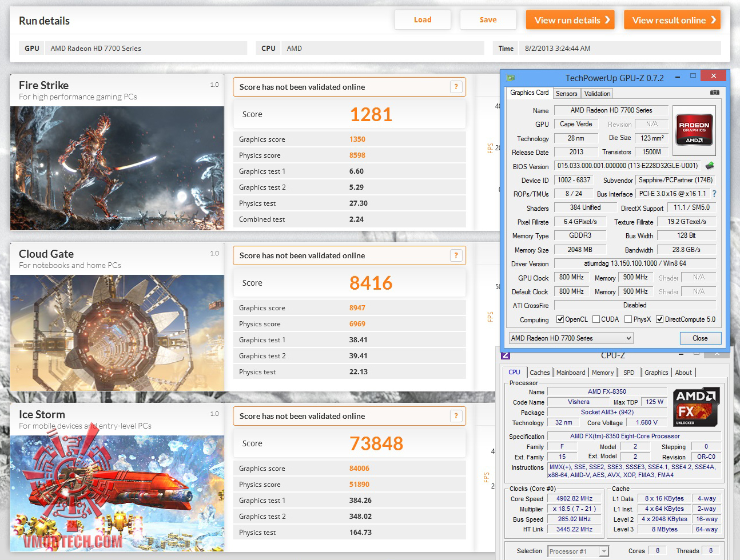Click the BIOS version save chip icon
This screenshot has height=560, width=740.
click(x=710, y=166)
